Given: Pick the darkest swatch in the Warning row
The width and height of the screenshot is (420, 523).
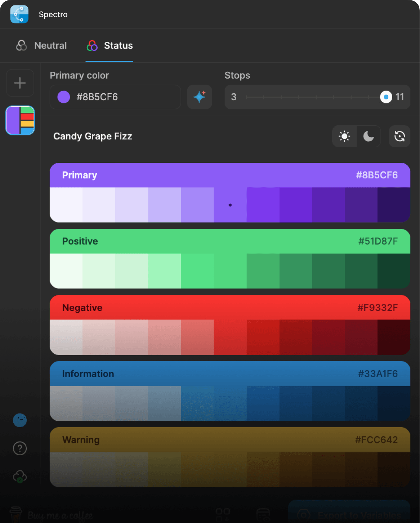Looking at the screenshot, I should tap(394, 470).
